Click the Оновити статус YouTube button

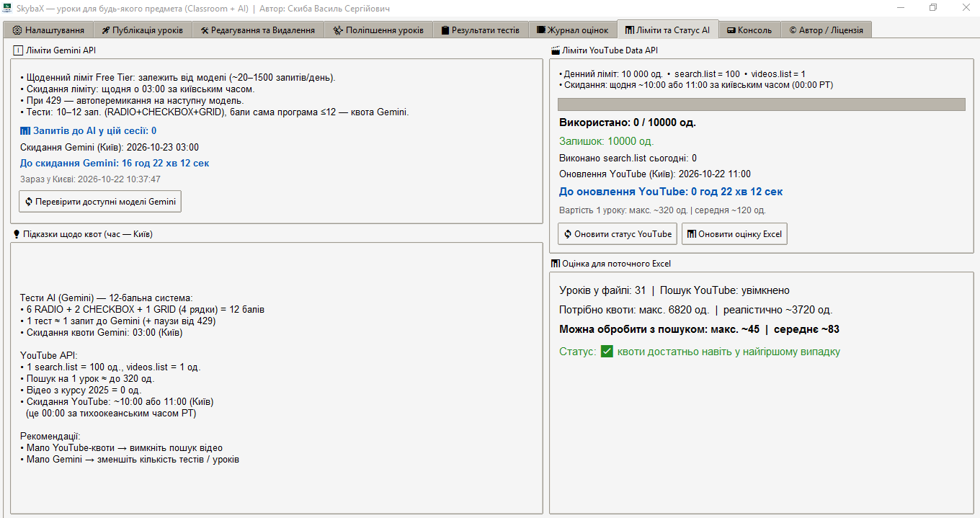pyautogui.click(x=618, y=233)
